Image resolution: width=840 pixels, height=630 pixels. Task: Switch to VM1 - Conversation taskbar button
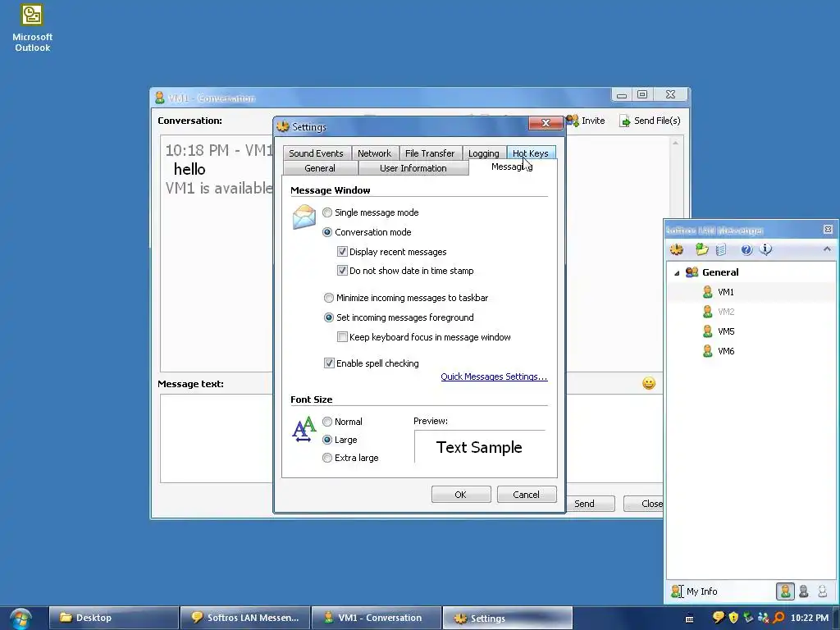(x=377, y=618)
